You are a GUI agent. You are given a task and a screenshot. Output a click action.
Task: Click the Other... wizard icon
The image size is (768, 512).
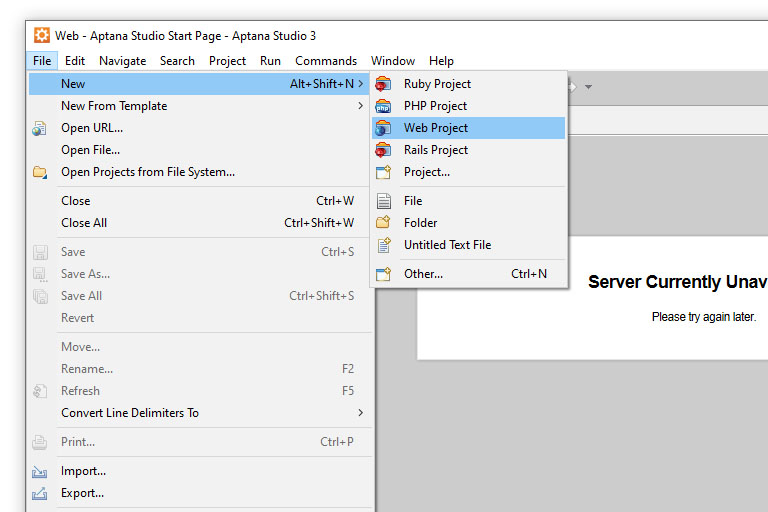click(383, 274)
